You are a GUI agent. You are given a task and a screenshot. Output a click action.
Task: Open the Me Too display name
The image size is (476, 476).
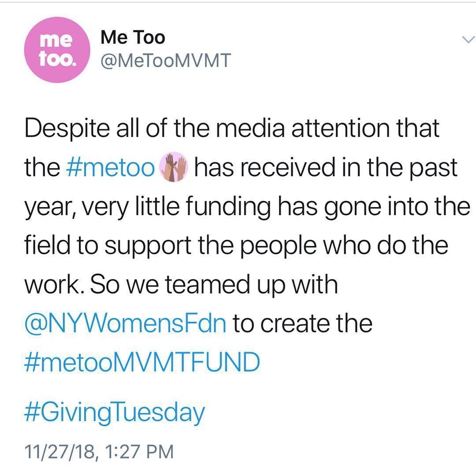133,37
